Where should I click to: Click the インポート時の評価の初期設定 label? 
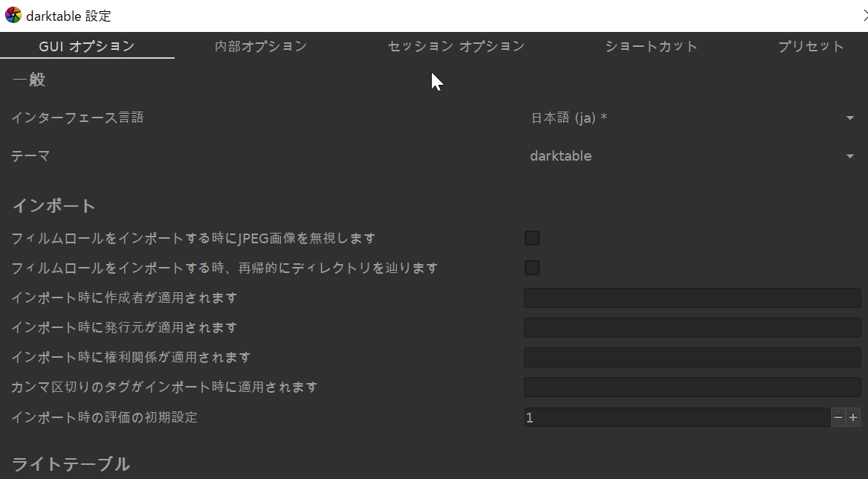coord(104,417)
